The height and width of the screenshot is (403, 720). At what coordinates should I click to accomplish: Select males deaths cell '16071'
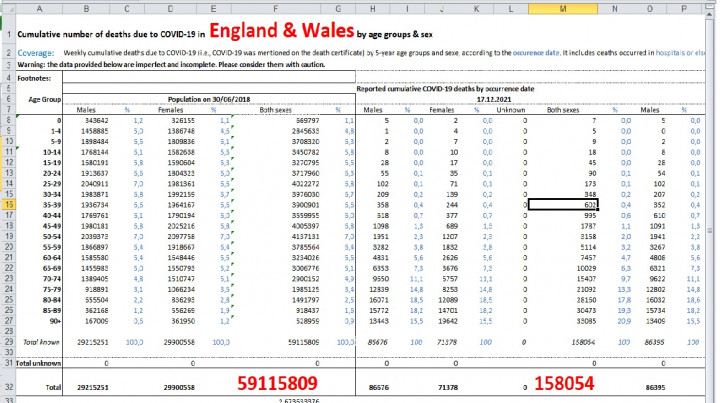[373, 300]
